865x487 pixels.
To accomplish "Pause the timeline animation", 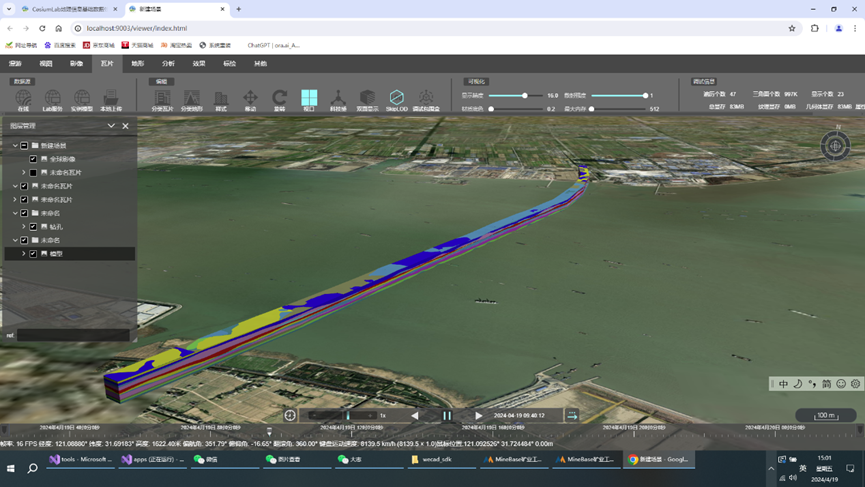I will tap(447, 415).
